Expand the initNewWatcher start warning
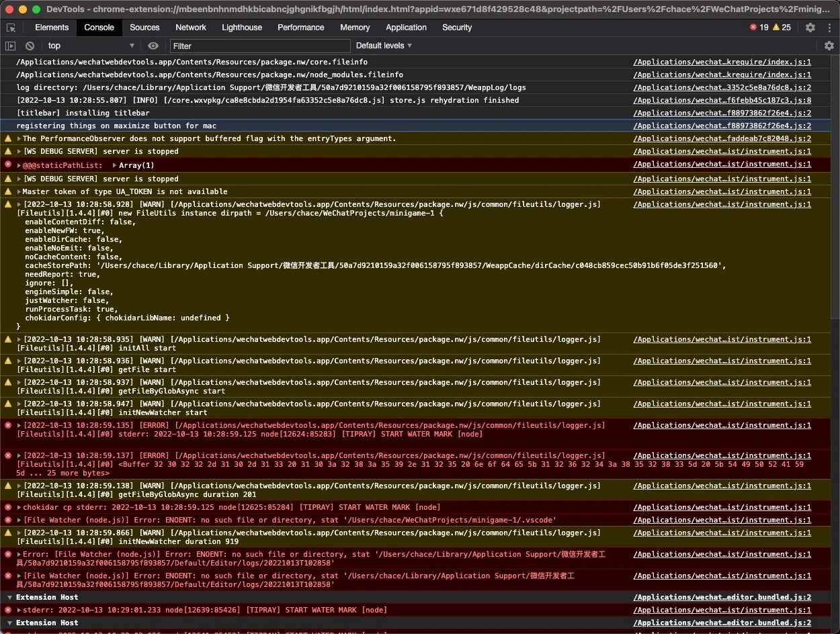840x634 pixels. [19, 404]
